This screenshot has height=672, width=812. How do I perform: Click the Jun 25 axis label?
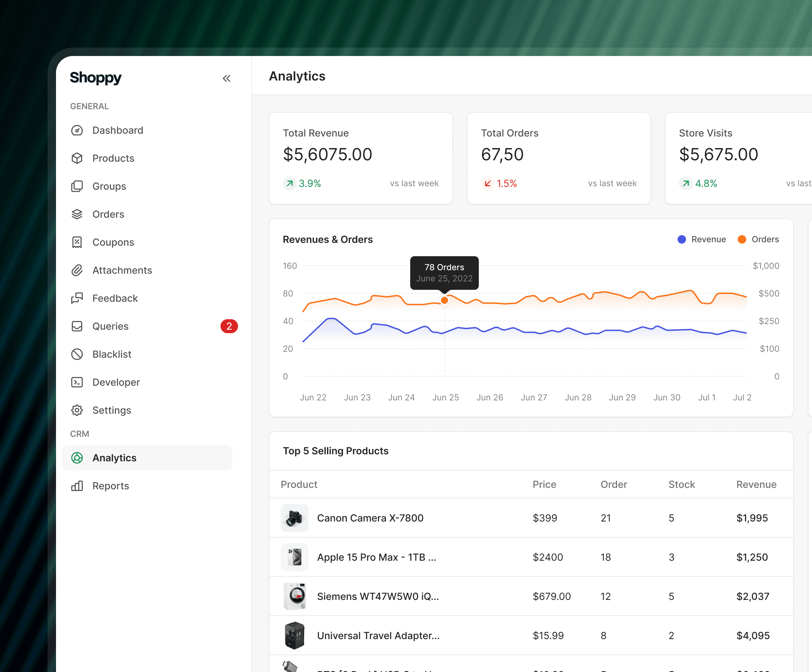click(x=446, y=398)
